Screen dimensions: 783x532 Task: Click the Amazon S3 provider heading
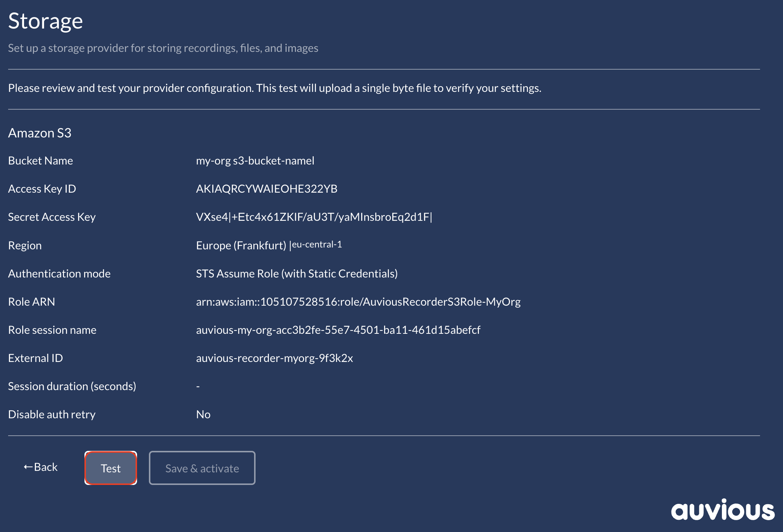tap(40, 133)
